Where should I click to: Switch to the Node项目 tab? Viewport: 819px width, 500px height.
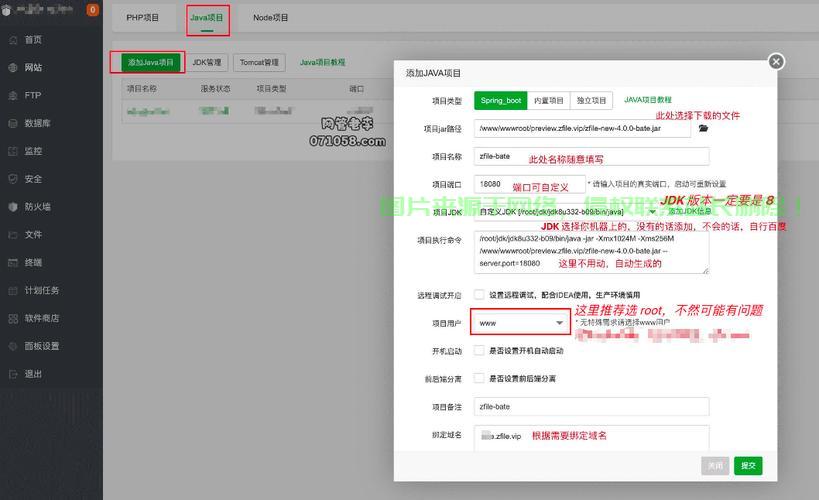[270, 18]
